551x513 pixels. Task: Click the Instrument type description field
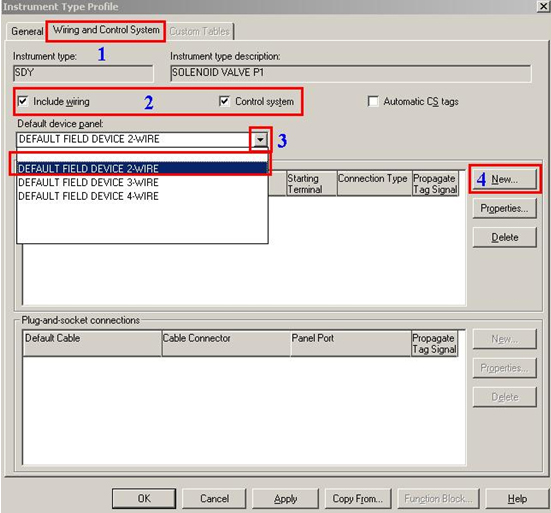click(x=351, y=73)
